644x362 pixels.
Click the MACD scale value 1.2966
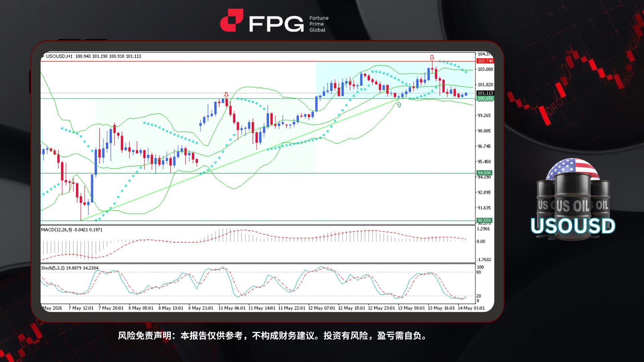point(483,229)
